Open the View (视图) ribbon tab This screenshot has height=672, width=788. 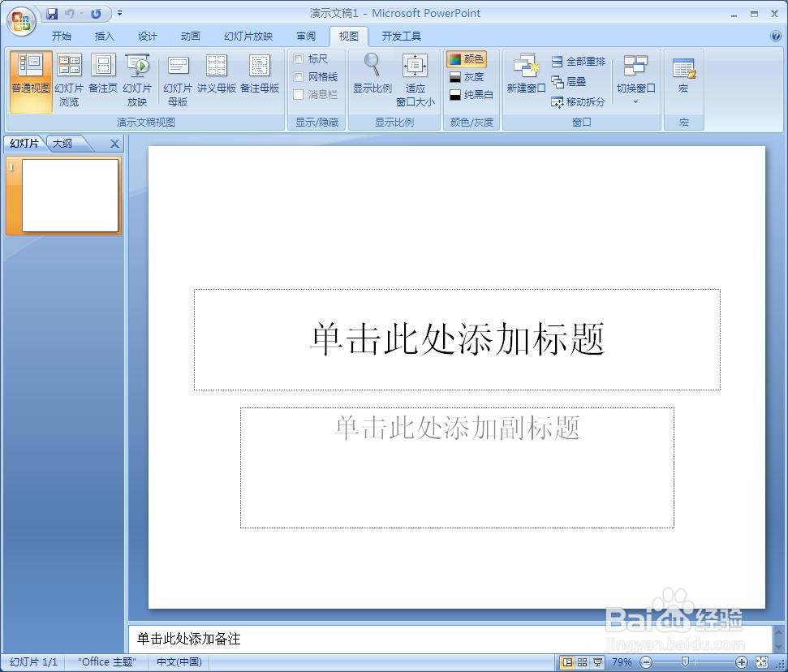348,37
